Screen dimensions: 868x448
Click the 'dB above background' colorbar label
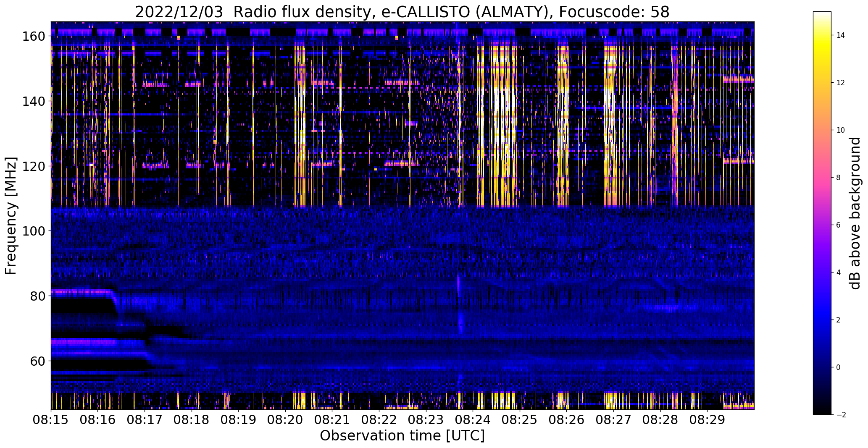click(x=855, y=213)
